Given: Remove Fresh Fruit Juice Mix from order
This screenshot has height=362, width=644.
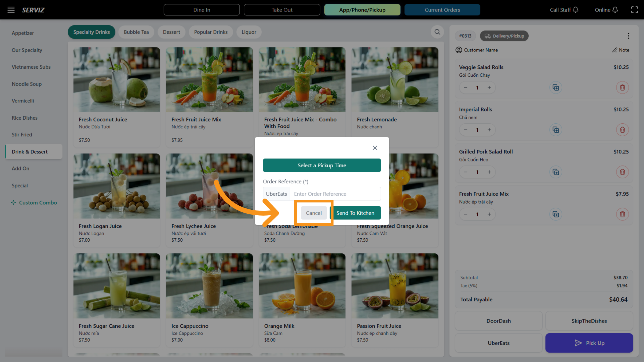Looking at the screenshot, I should [x=622, y=214].
